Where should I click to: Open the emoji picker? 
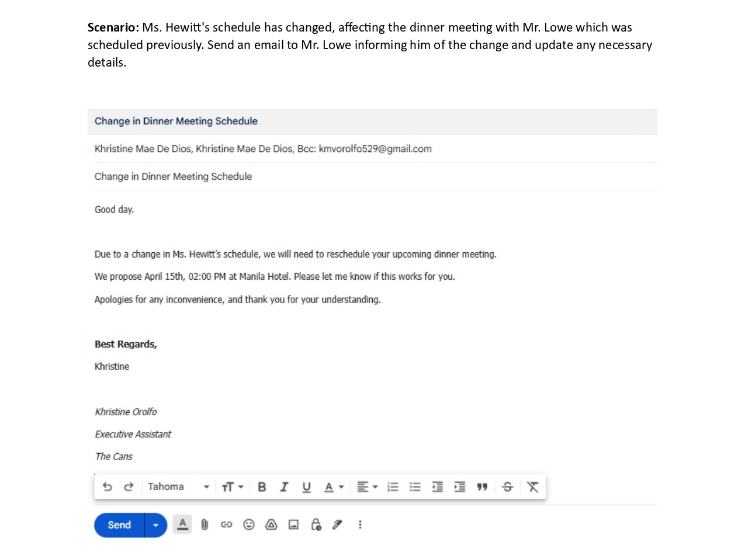point(249,525)
